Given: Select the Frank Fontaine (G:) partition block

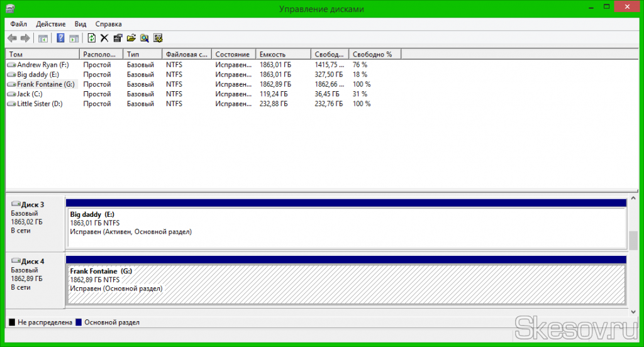Looking at the screenshot, I should [x=346, y=284].
